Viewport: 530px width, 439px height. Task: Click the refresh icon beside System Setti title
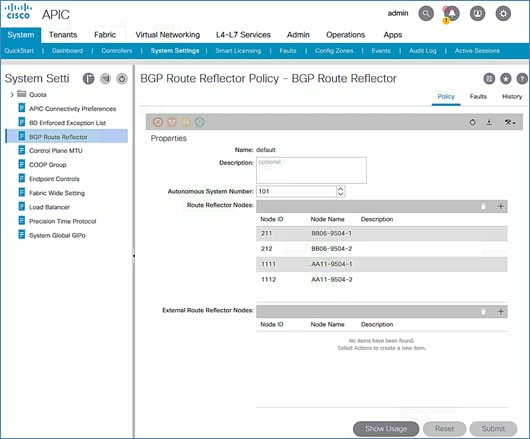[122, 79]
